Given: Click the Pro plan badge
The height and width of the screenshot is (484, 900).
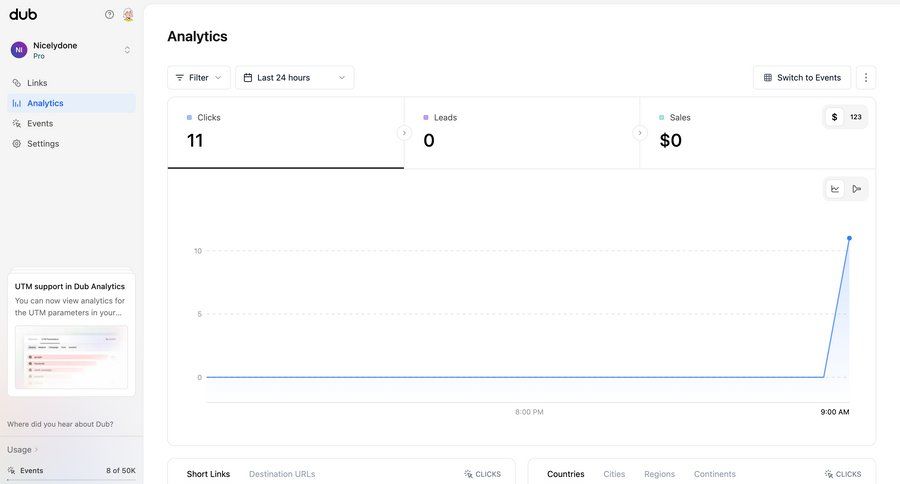Looking at the screenshot, I should [x=38, y=56].
